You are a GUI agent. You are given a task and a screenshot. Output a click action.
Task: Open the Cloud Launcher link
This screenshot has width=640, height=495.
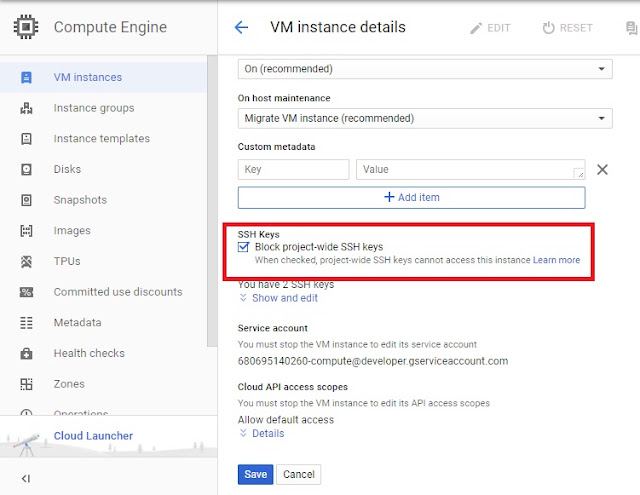click(x=93, y=436)
